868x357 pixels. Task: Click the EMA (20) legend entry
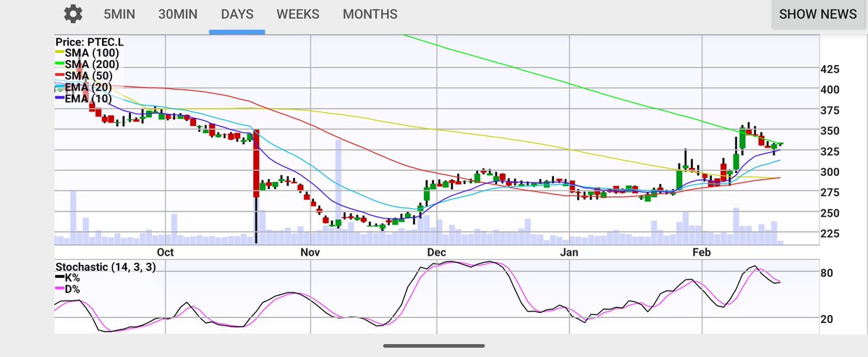point(85,88)
